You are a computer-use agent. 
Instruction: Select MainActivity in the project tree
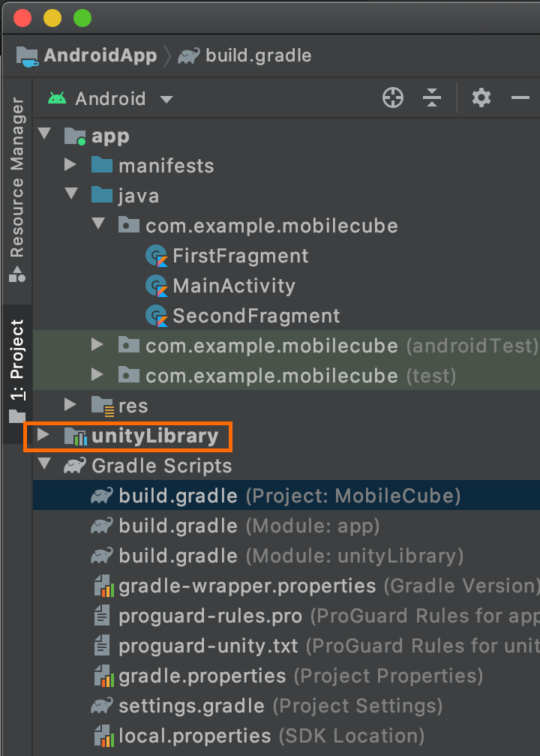(x=234, y=286)
